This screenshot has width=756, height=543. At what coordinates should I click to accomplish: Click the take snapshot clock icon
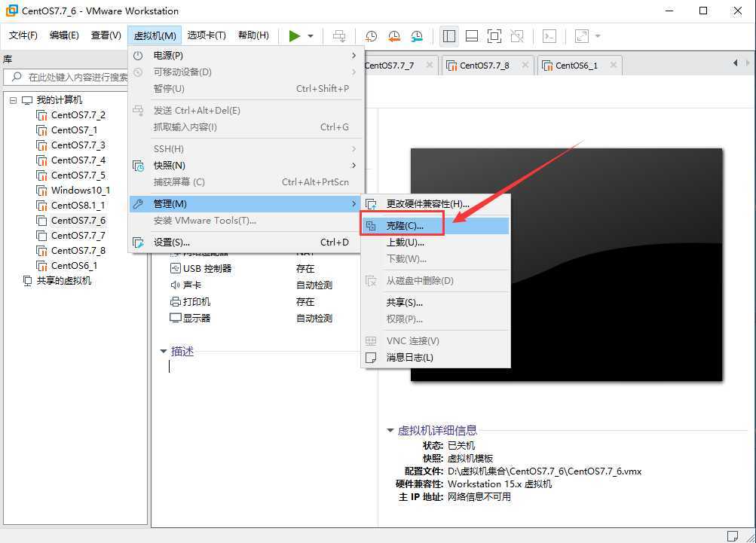click(372, 36)
